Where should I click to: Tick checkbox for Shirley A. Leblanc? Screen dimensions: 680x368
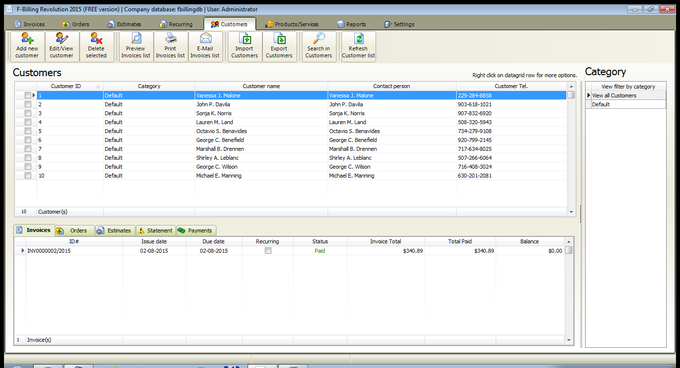(x=28, y=158)
